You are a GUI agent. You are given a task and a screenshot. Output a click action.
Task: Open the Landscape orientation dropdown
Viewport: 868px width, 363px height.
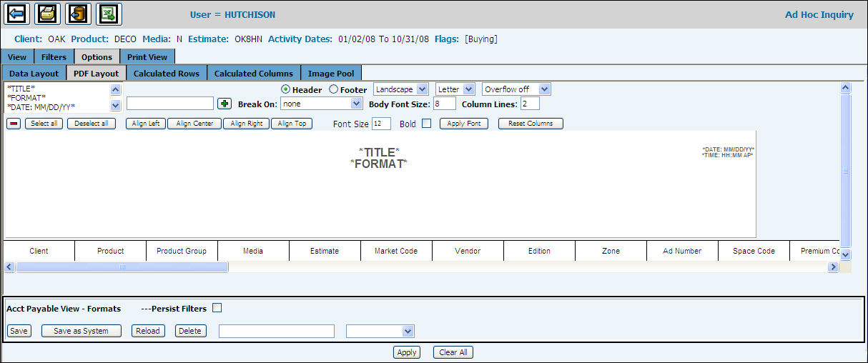[x=401, y=89]
